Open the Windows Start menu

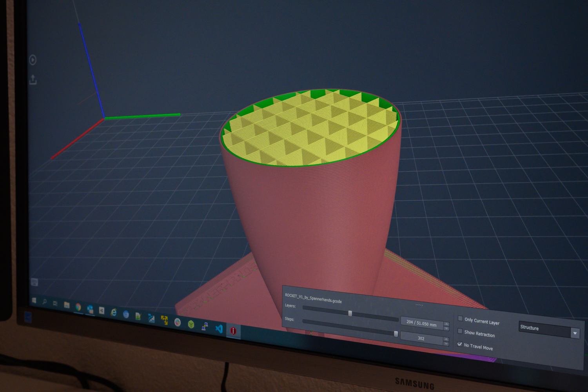34,301
